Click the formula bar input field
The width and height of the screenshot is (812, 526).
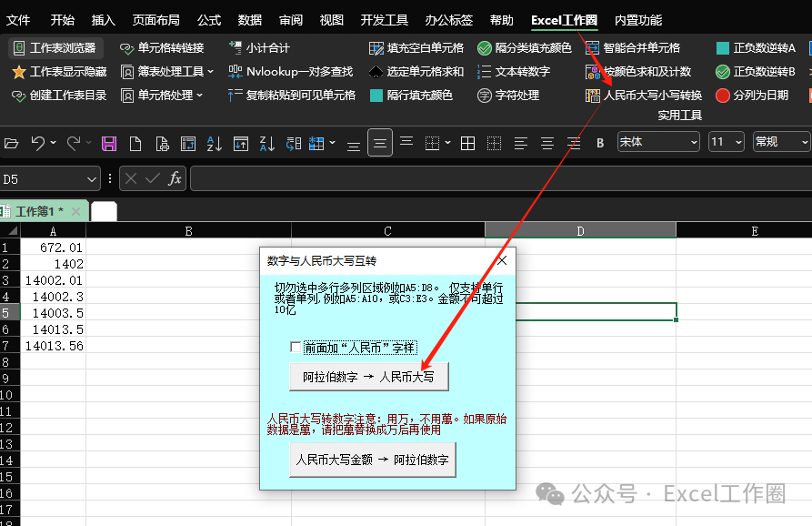pos(501,178)
